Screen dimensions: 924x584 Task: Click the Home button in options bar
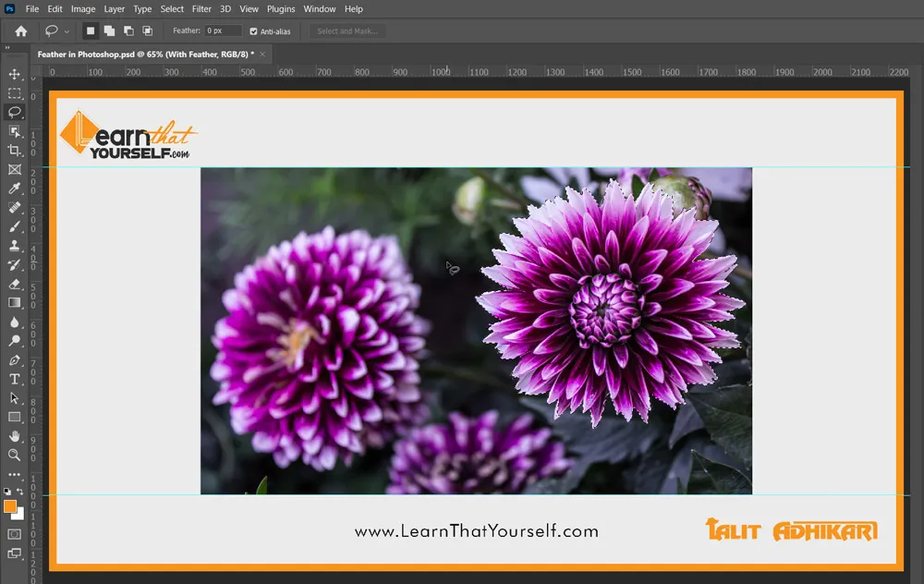click(x=20, y=31)
